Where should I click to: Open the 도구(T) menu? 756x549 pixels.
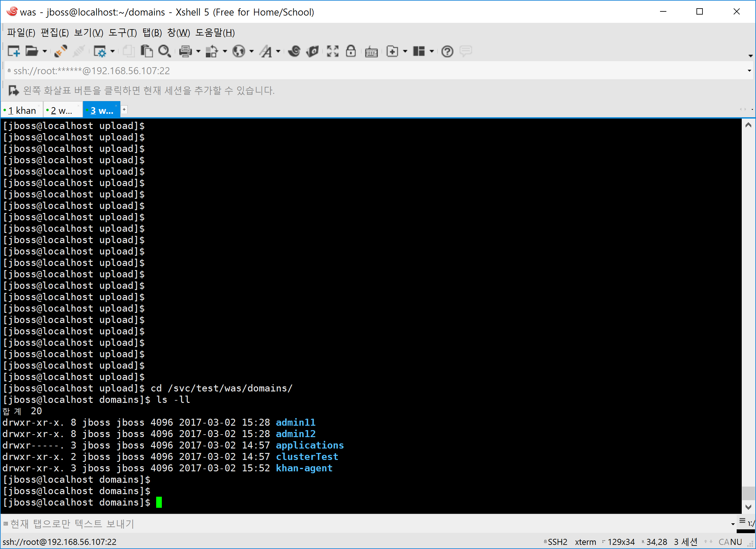pyautogui.click(x=122, y=33)
